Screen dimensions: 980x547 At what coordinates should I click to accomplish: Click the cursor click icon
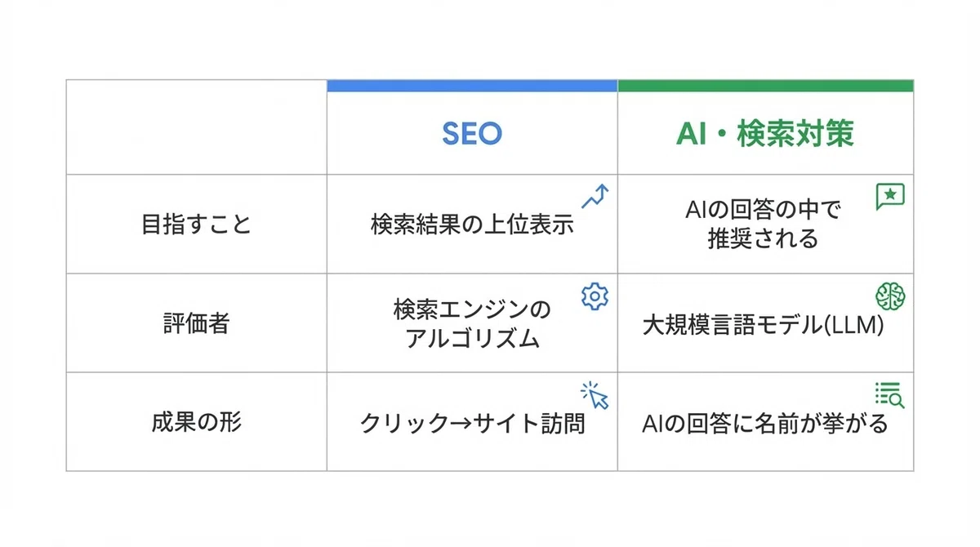coord(595,395)
